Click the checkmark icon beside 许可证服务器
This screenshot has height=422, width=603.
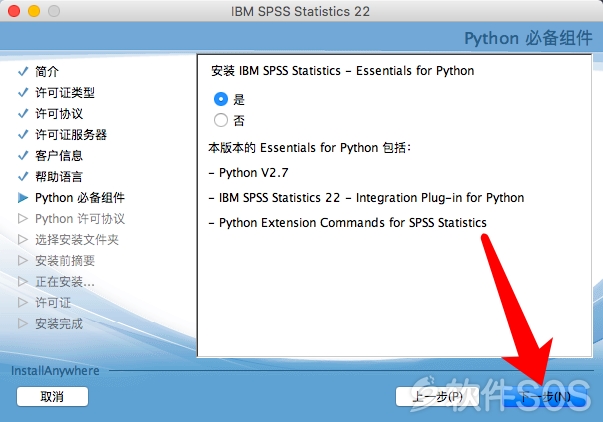pos(23,135)
